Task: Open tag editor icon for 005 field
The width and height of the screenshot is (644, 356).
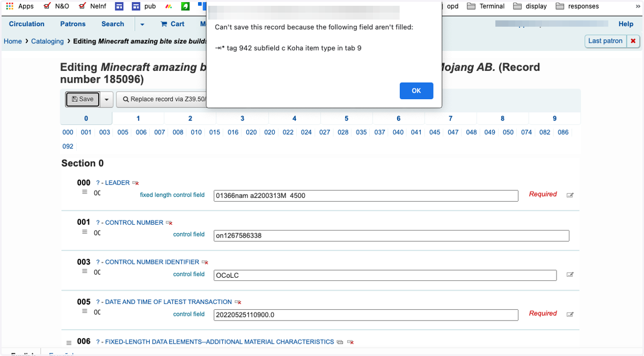Action: 570,314
